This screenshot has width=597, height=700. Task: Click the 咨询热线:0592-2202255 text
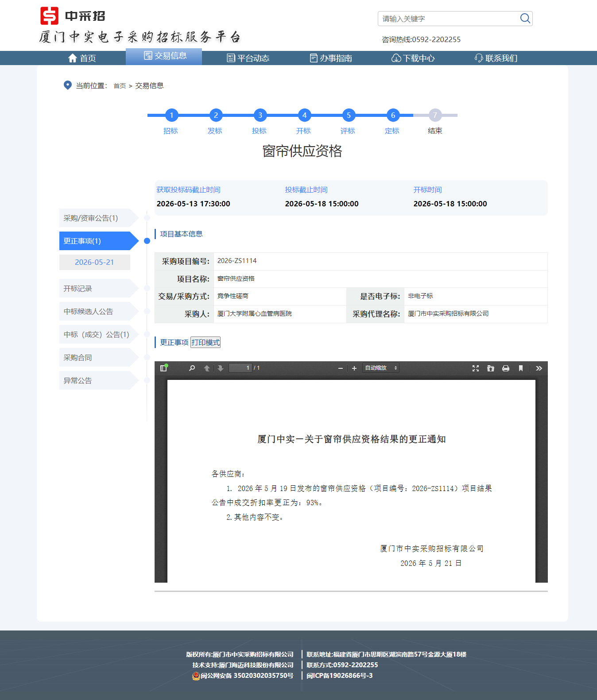421,39
